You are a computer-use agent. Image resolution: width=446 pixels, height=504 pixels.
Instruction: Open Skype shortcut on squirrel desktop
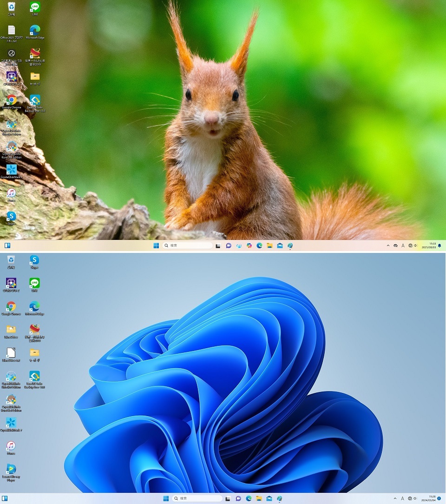[x=12, y=218]
